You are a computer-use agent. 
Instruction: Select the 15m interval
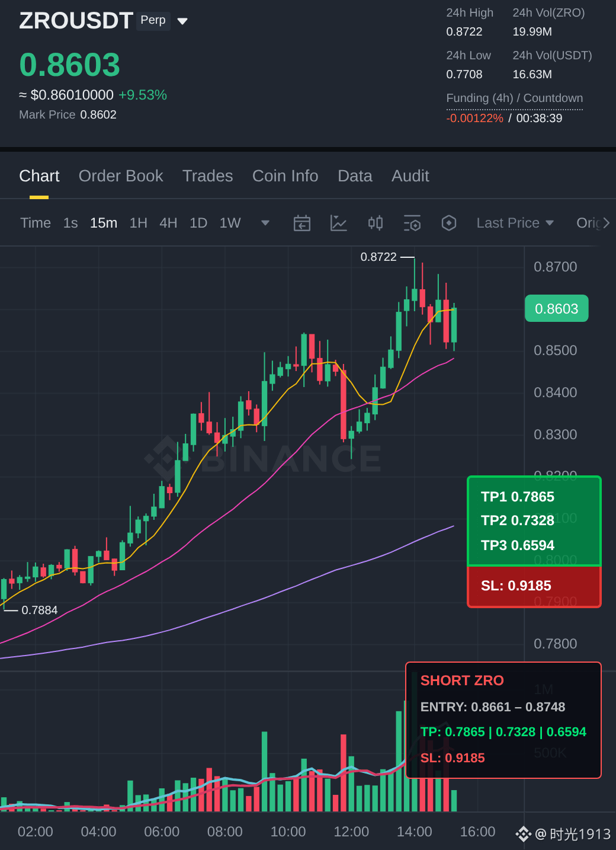[x=104, y=223]
